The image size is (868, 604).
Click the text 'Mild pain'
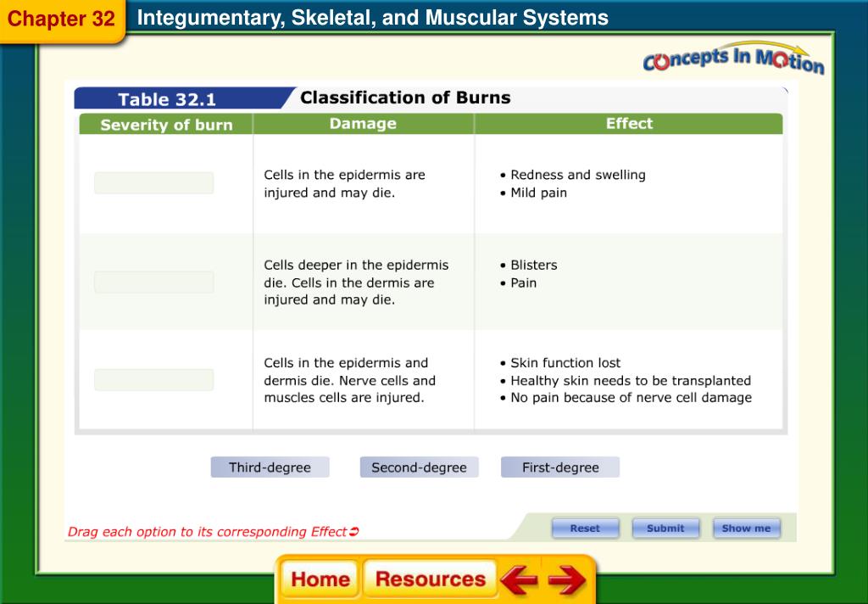pyautogui.click(x=538, y=193)
